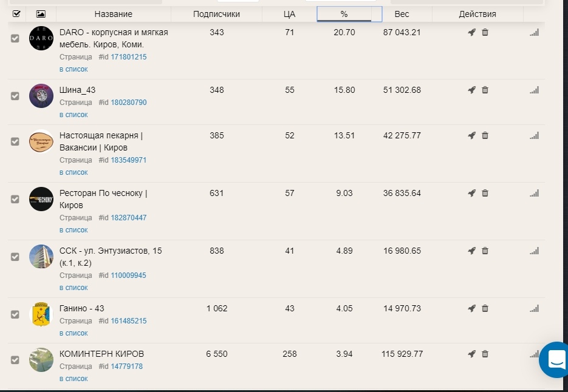Uncheck the КОМИНТЕРН КИРОВ row checkbox
568x392 pixels.
pos(15,360)
